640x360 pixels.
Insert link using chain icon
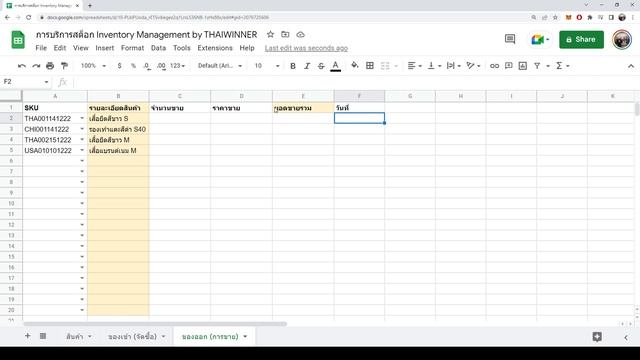pos(494,66)
